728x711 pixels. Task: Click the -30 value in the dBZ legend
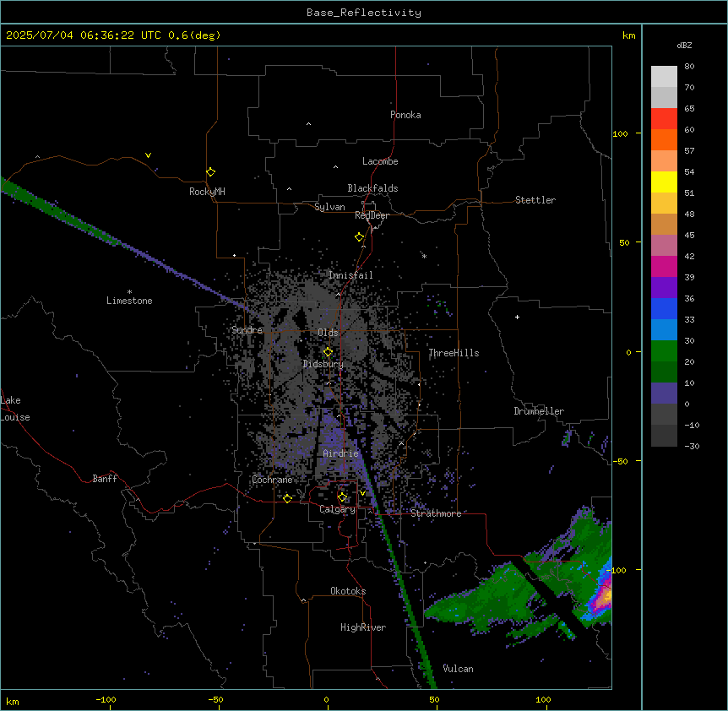(x=692, y=446)
